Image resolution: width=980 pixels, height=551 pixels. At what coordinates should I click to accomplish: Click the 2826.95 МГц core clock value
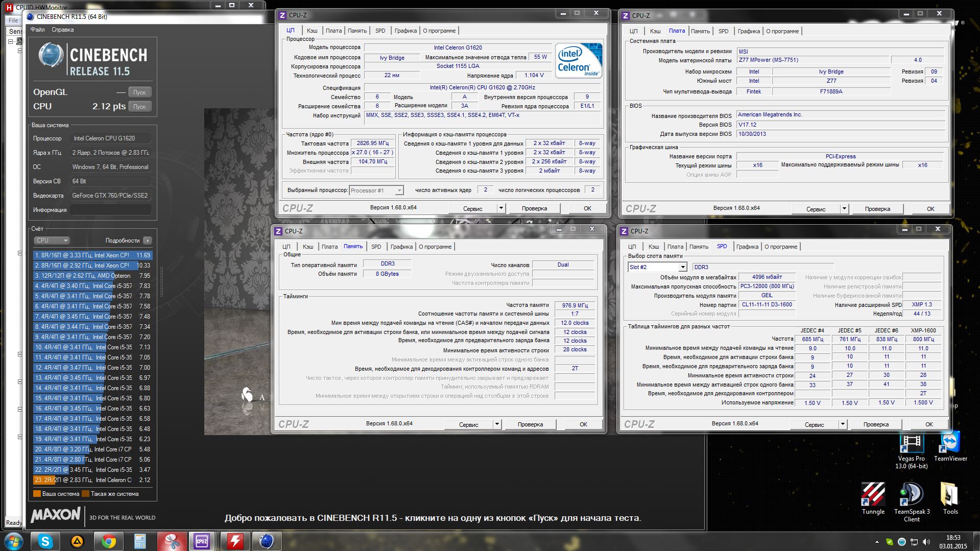(373, 143)
